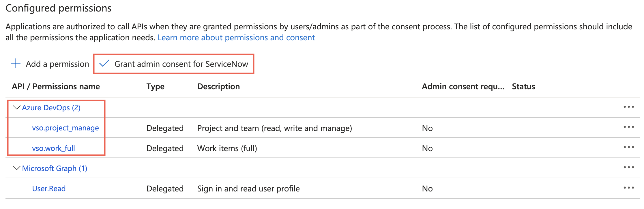
Task: Click the Type column header
Action: tap(155, 87)
